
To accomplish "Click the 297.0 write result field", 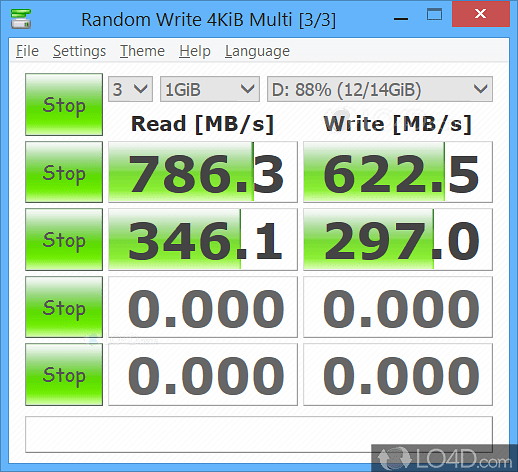I will (x=398, y=239).
